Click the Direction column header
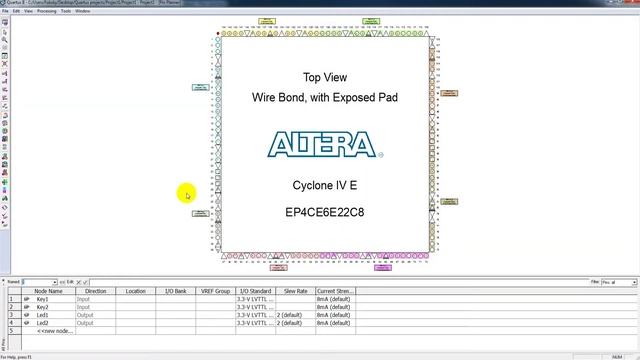640x360 pixels. click(x=96, y=291)
